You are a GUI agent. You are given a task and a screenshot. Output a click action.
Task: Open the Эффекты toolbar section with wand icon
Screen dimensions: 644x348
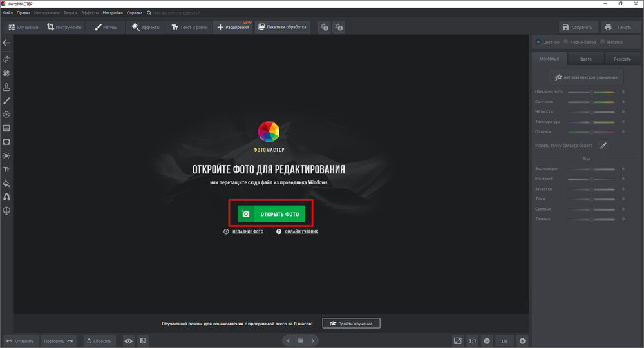click(146, 27)
